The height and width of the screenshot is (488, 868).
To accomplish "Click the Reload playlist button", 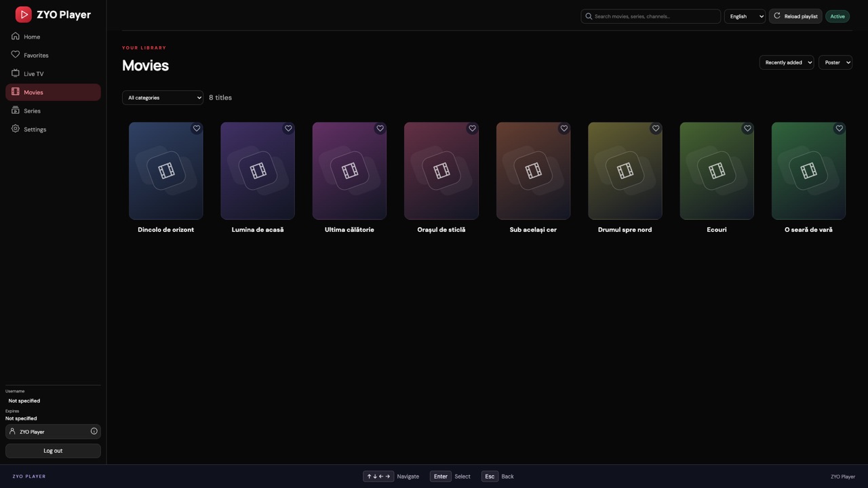I will click(795, 16).
